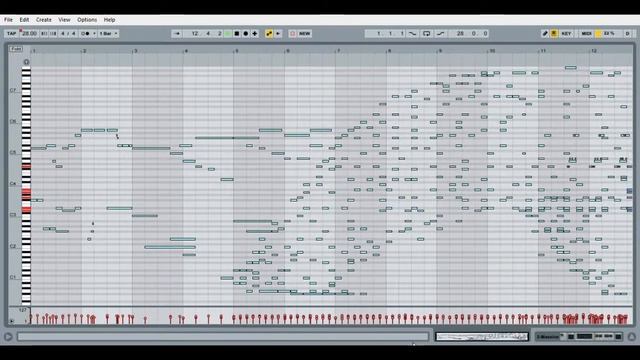
Task: Open the Create menu
Action: point(44,20)
